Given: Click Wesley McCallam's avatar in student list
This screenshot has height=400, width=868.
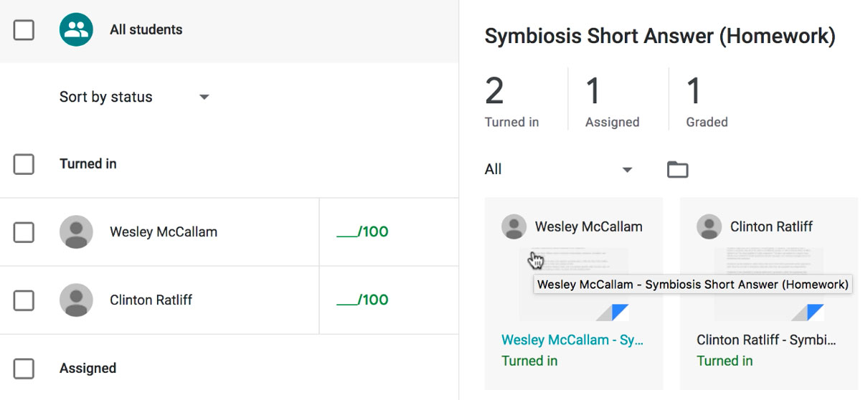Looking at the screenshot, I should point(76,232).
